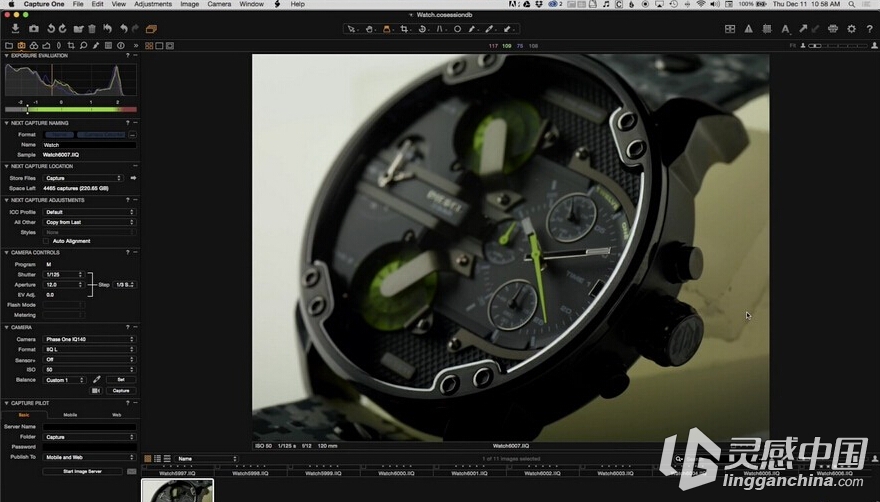Open the ICC Profile dropdown
This screenshot has height=502, width=880.
click(x=89, y=212)
